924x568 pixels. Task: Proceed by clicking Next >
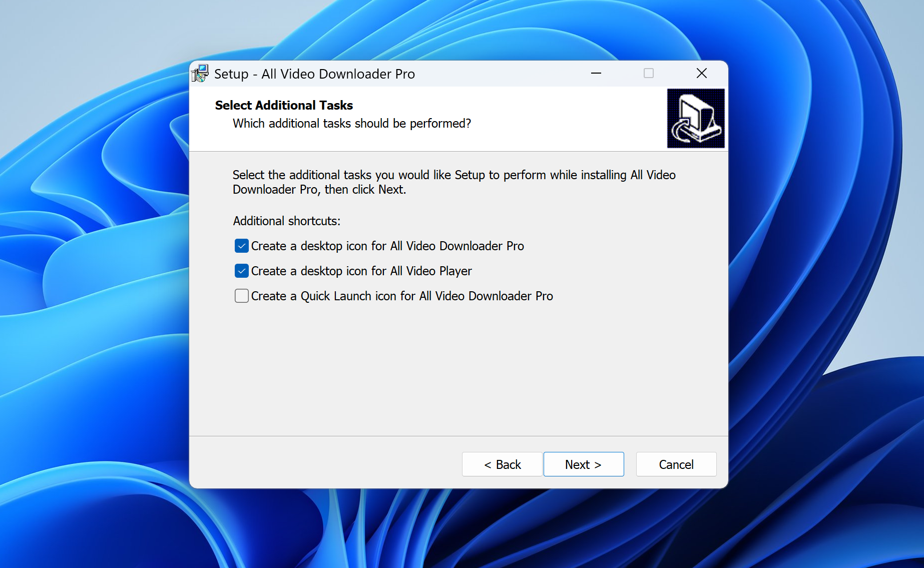click(x=583, y=464)
